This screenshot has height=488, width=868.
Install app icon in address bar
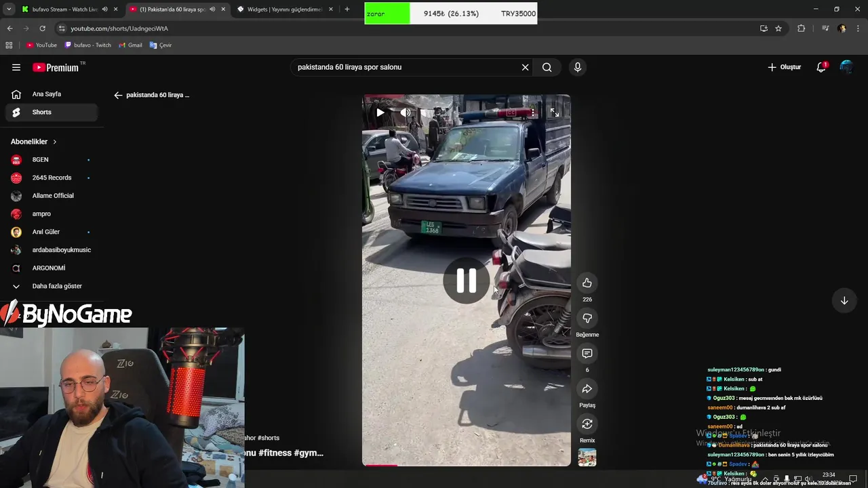pos(764,28)
